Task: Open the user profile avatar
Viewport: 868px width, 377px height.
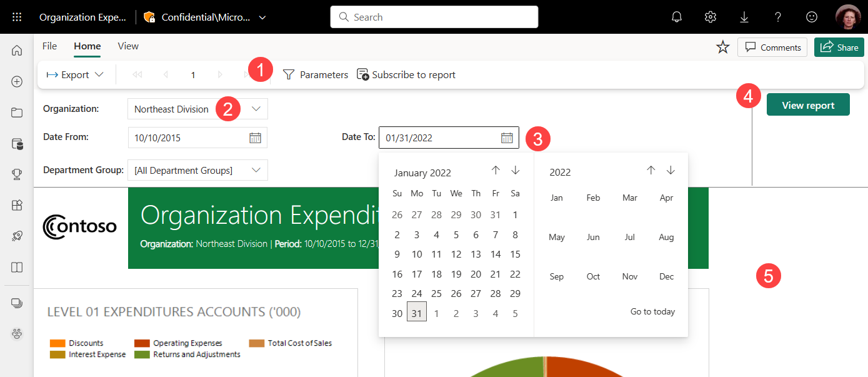Action: (848, 17)
